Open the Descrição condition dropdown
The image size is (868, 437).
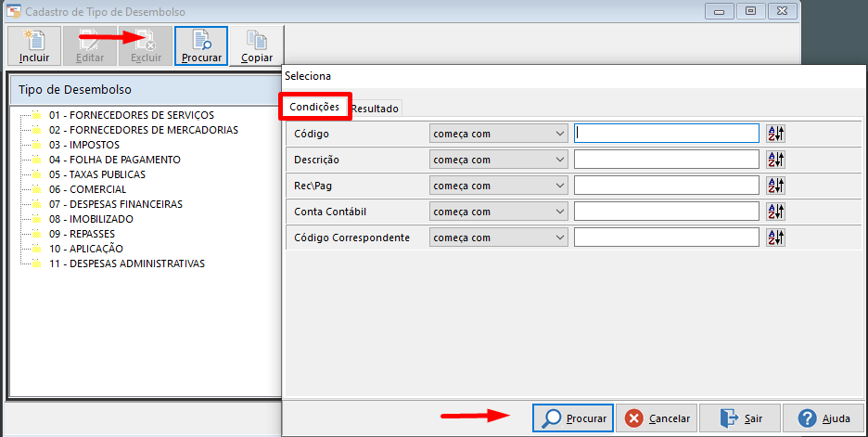coord(499,160)
